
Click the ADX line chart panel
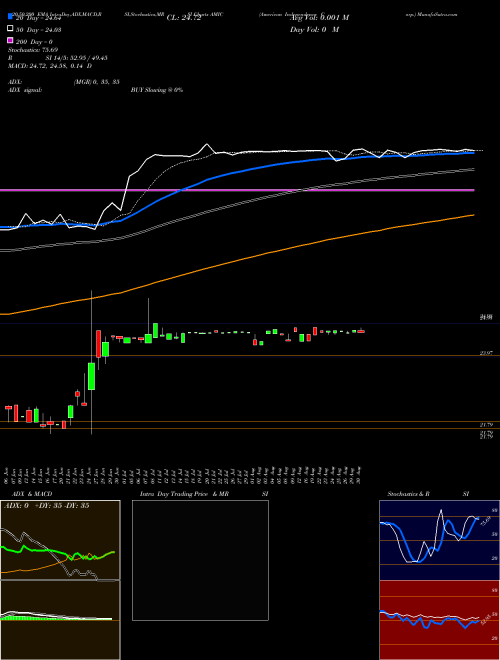60,540
